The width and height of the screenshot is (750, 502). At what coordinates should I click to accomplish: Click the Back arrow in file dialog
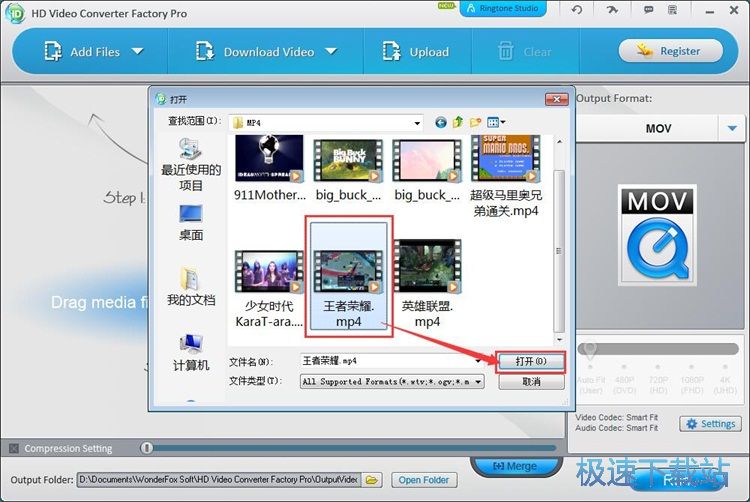click(x=440, y=123)
